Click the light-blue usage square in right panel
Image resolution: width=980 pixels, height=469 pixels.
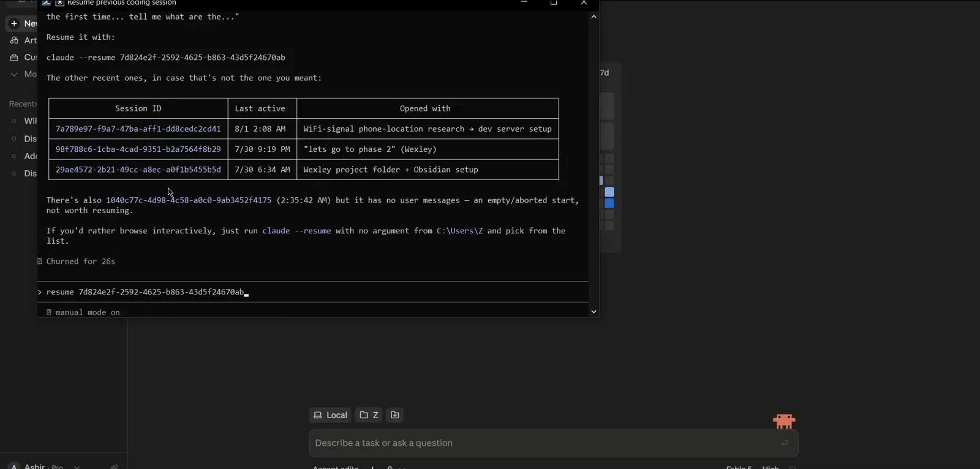coord(609,192)
